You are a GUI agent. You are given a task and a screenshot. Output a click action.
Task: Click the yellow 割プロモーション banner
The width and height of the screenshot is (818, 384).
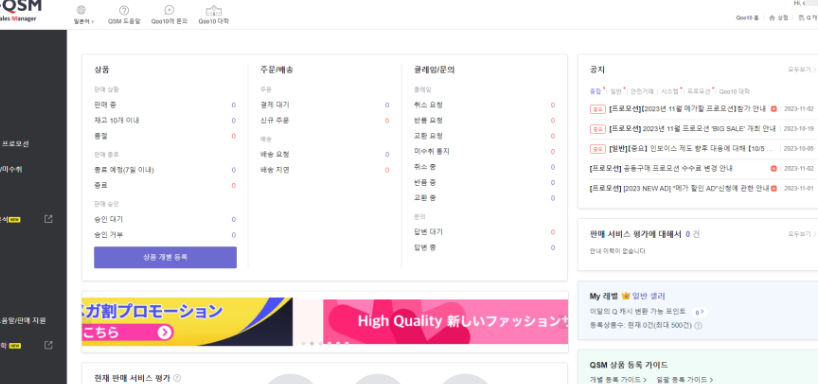pos(187,321)
